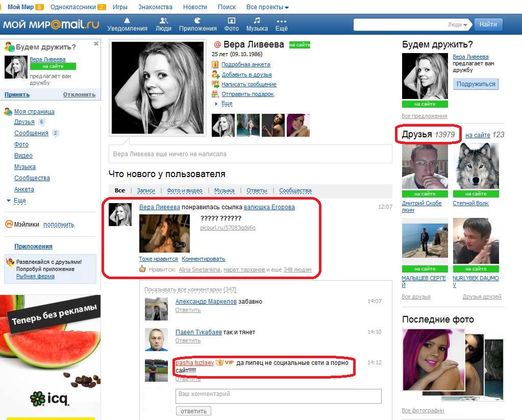522x420 pixels.
Task: Click the Мэйлики coin icon
Action: pos(9,224)
